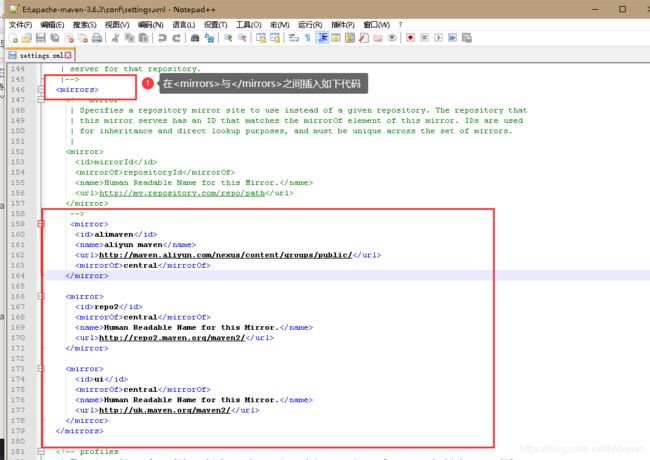
Task: Collapse the alimaven mirror fold at line 159
Action: 41,224
